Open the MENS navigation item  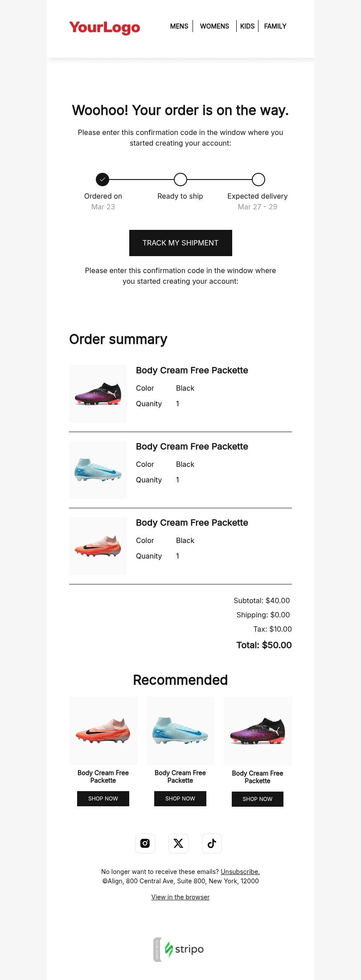(179, 26)
